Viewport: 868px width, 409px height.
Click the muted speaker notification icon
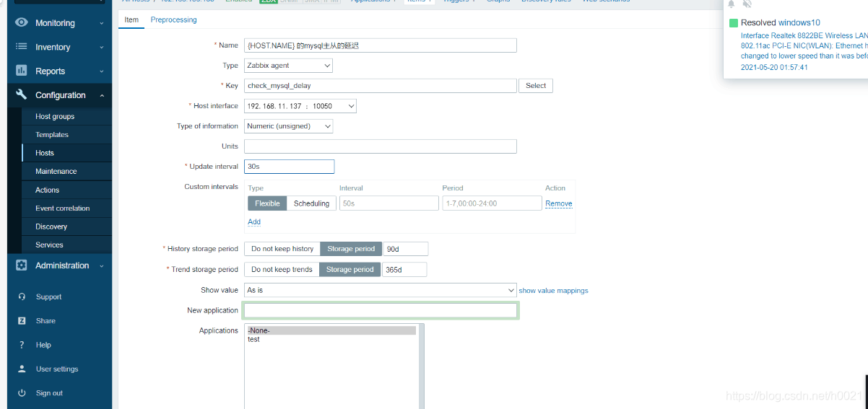pyautogui.click(x=747, y=4)
